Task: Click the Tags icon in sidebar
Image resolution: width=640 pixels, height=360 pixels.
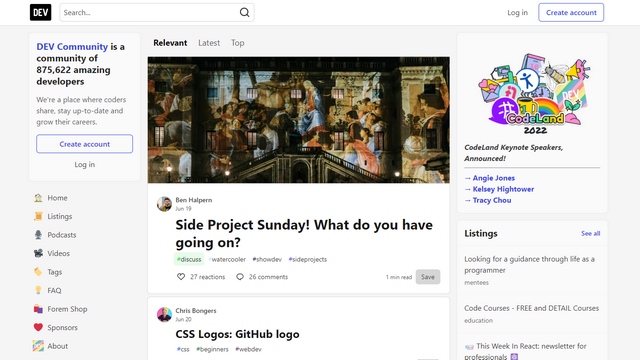Action: point(38,272)
